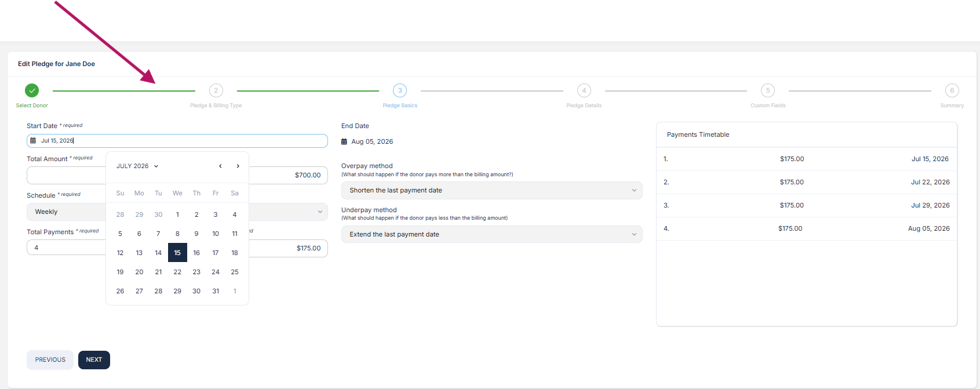Click the Start Date input showing Jul 15, 2026
Viewport: 980px width, 389px height.
click(177, 141)
